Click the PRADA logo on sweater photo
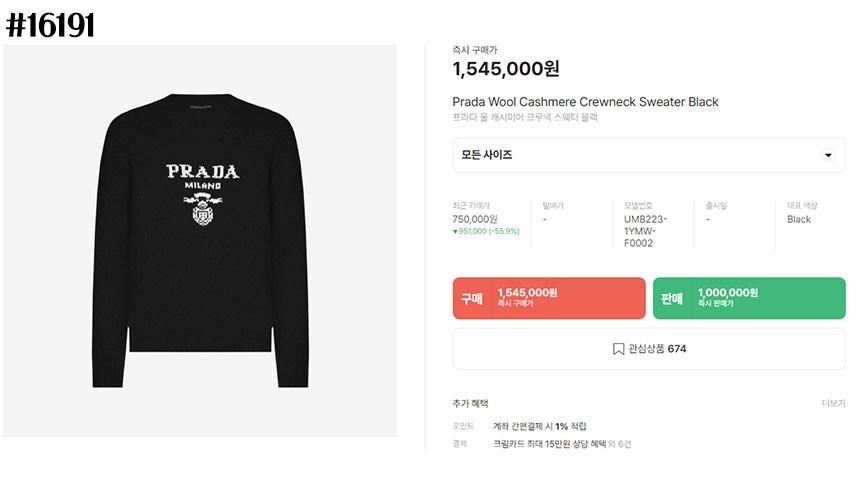 202,172
